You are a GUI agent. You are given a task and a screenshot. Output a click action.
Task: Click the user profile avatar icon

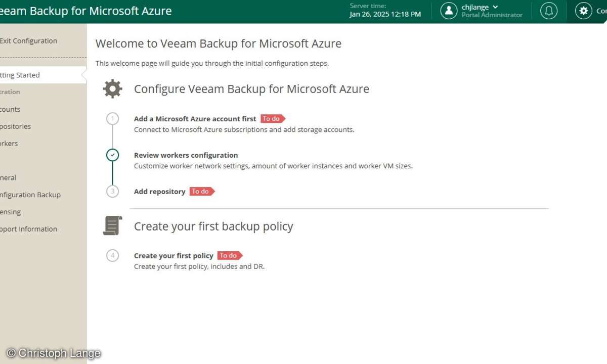tap(449, 11)
